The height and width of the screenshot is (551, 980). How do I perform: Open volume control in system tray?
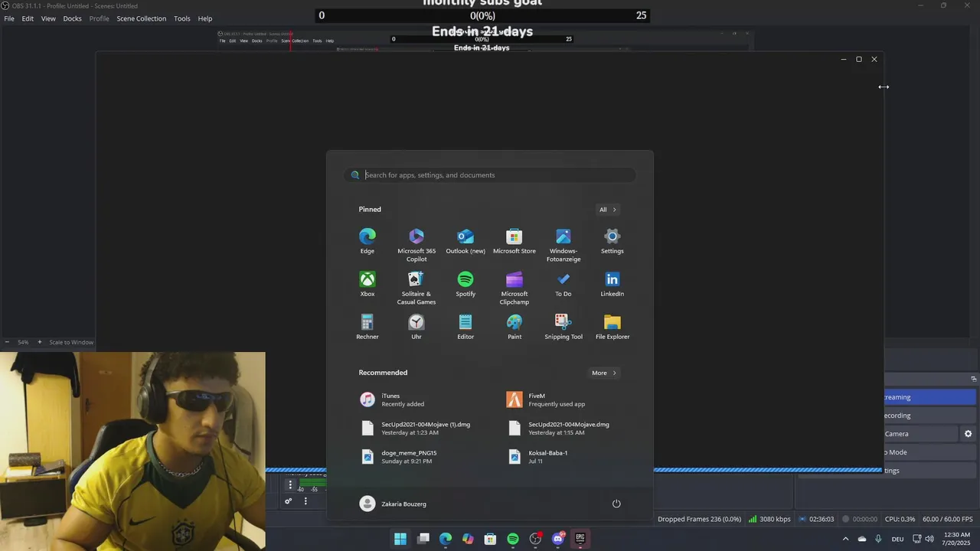[929, 539]
